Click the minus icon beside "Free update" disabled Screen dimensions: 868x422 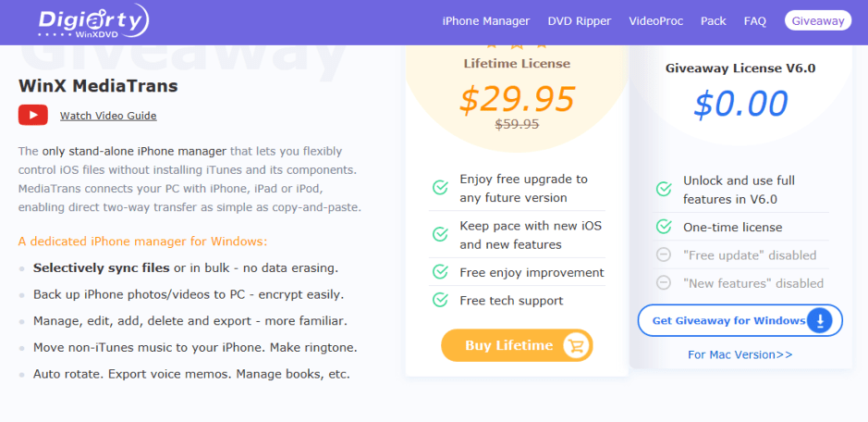point(663,255)
